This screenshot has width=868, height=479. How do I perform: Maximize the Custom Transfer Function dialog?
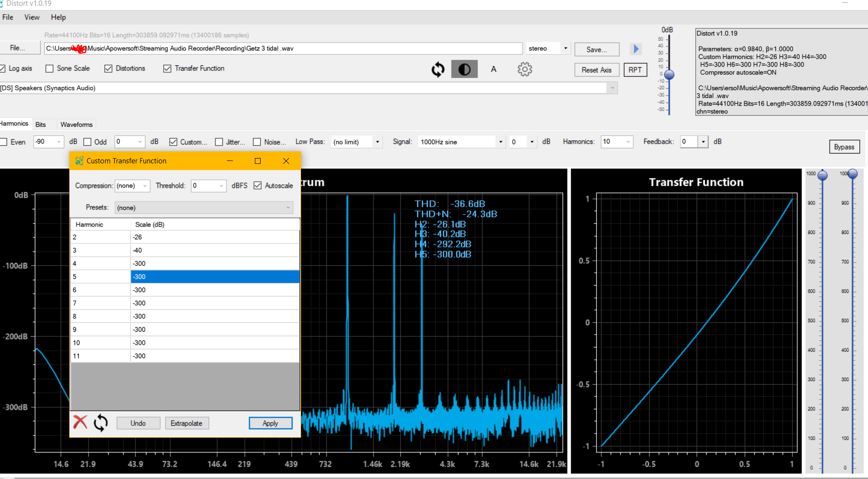258,160
